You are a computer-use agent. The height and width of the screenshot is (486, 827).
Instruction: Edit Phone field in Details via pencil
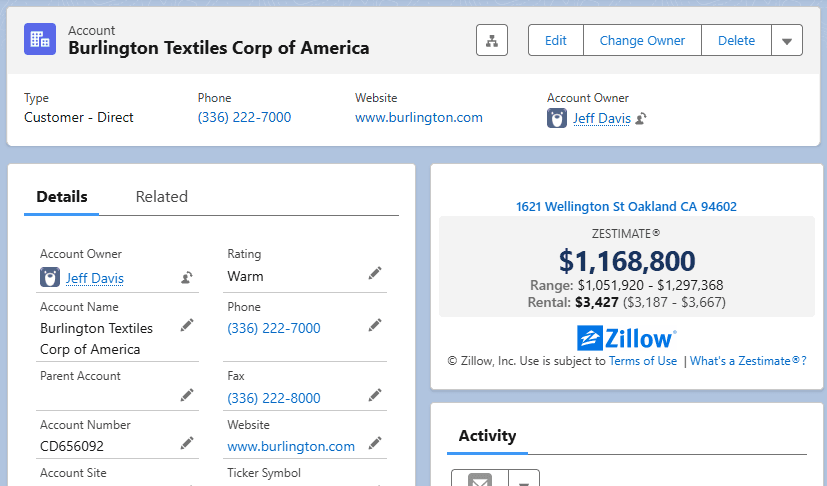point(374,325)
